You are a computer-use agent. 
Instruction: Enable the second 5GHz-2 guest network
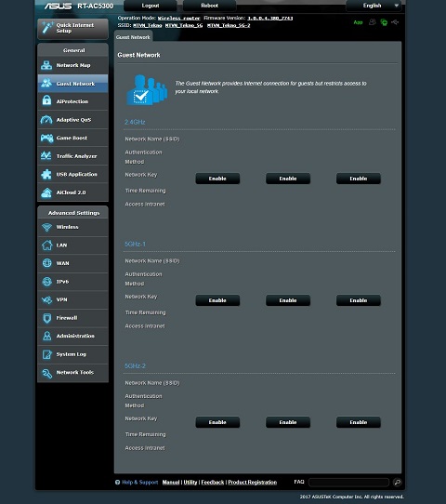pyautogui.click(x=288, y=422)
